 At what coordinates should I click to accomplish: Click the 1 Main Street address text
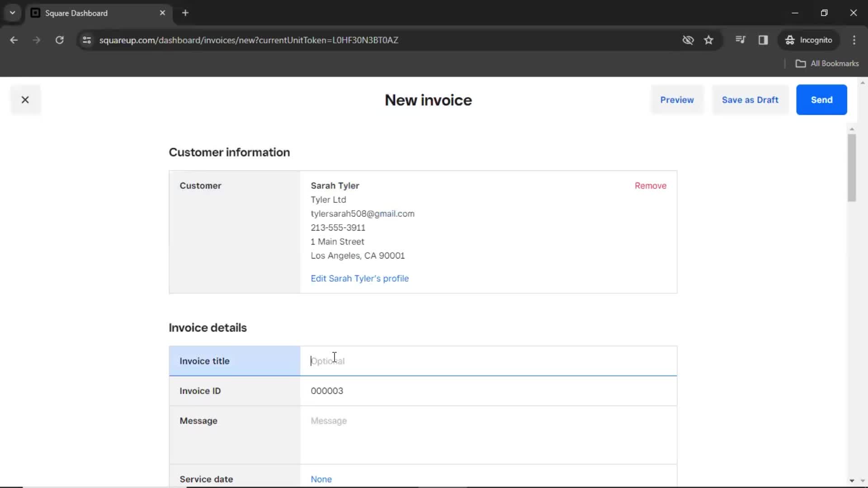point(337,242)
